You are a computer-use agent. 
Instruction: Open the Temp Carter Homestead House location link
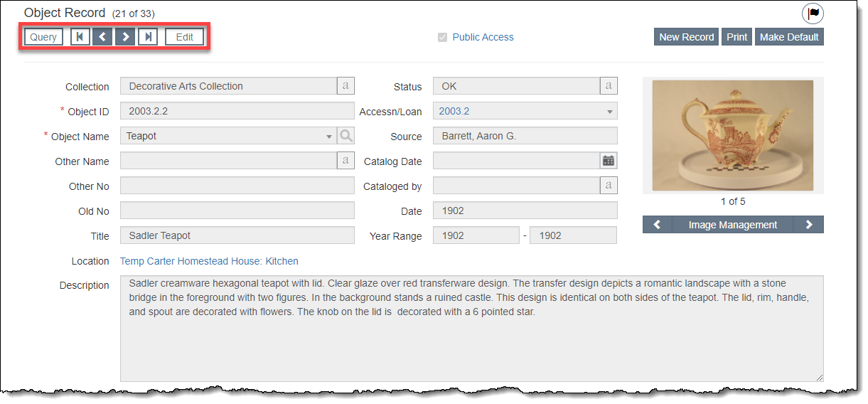tap(209, 261)
